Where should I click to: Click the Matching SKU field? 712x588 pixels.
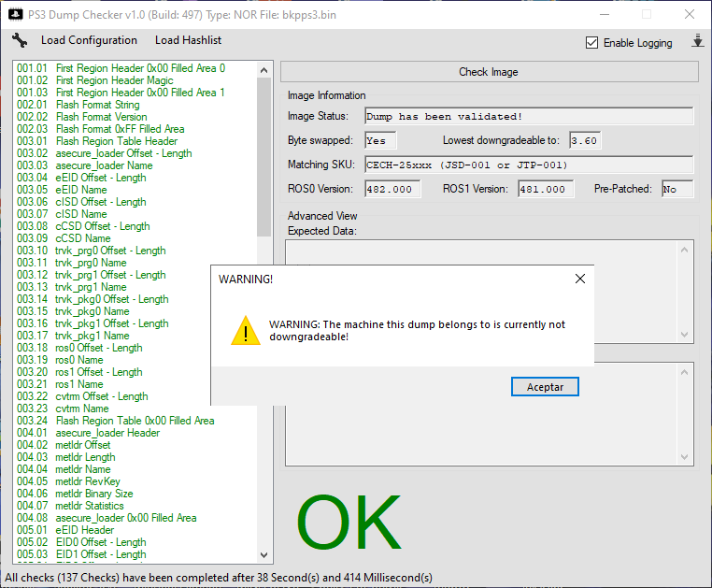point(529,165)
